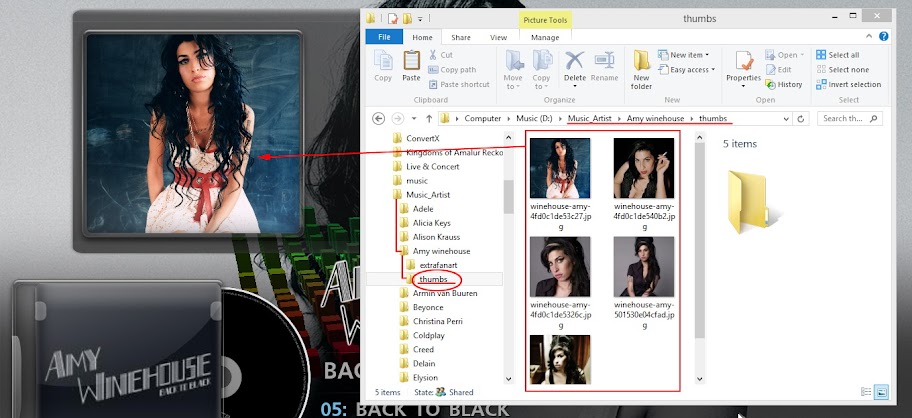The width and height of the screenshot is (912, 418).
Task: Click the Properties icon
Action: [x=743, y=61]
